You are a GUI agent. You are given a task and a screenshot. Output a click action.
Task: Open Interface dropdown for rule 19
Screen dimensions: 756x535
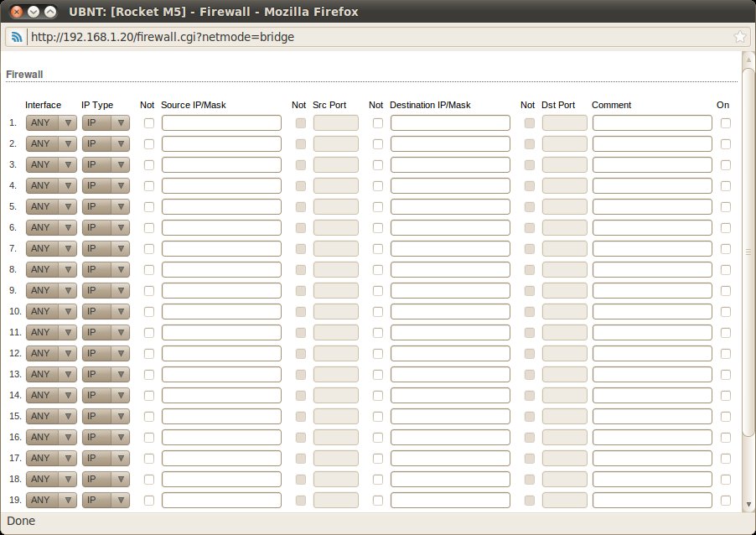51,501
